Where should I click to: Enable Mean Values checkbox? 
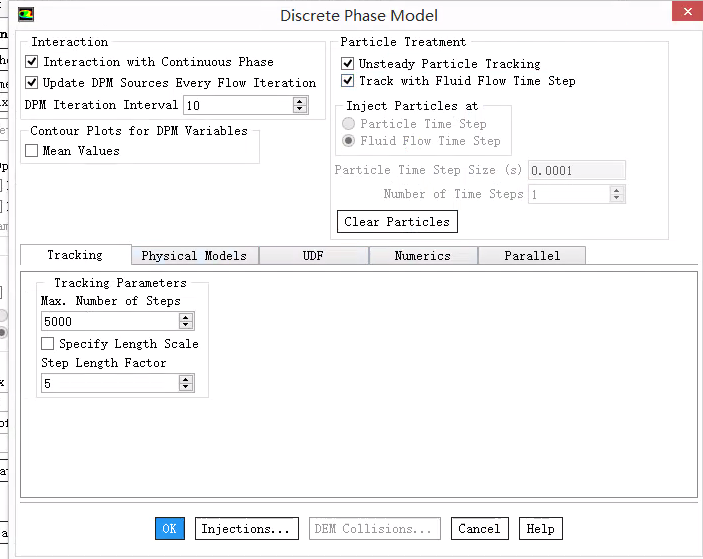coord(32,151)
